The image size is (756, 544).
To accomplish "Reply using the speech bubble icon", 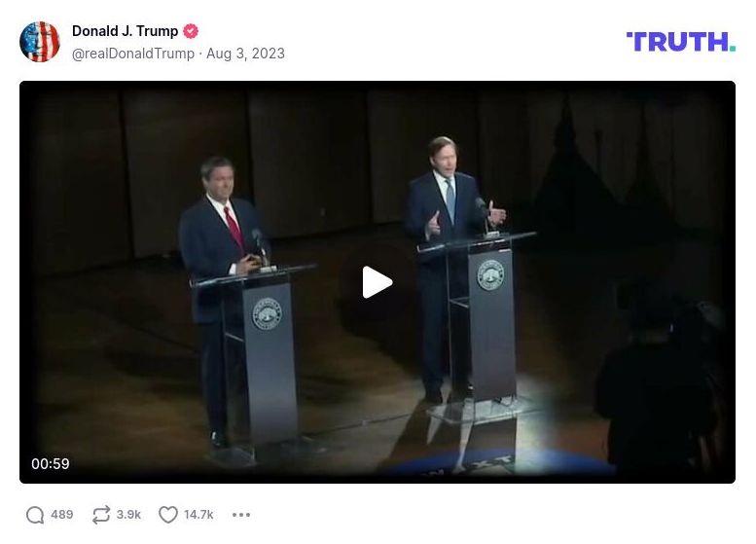I will tap(35, 515).
